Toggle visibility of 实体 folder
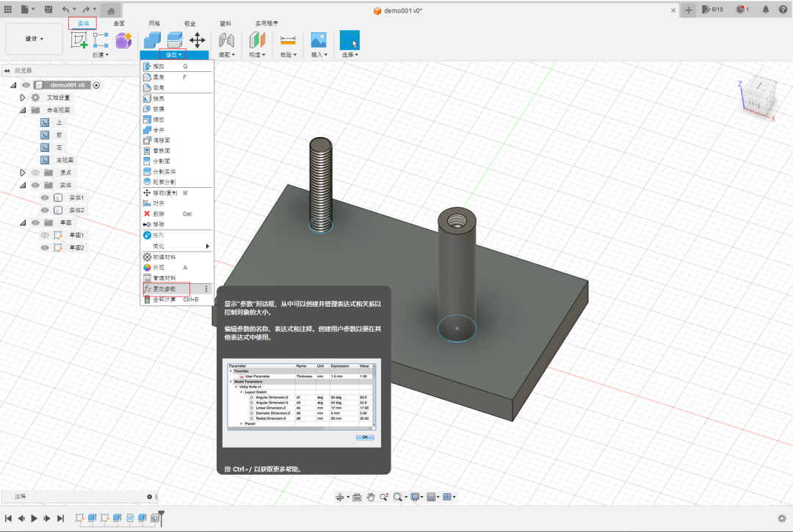This screenshot has width=793, height=532. 35,185
